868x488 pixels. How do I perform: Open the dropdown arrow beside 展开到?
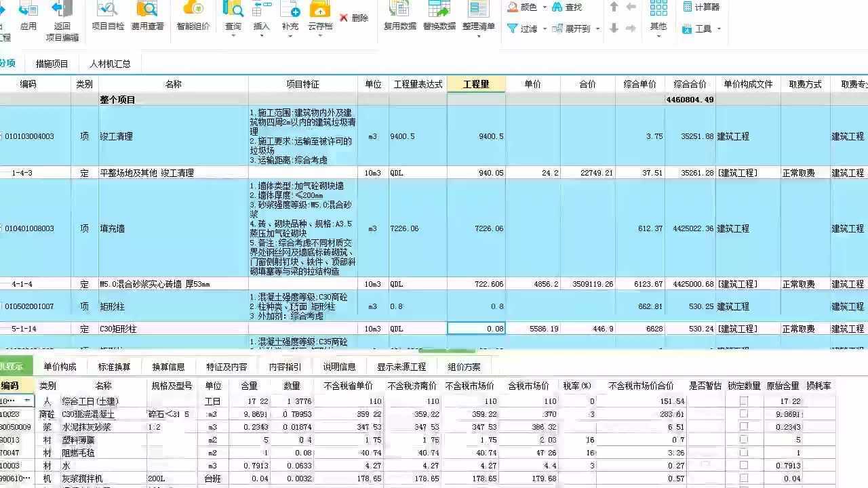pos(597,29)
